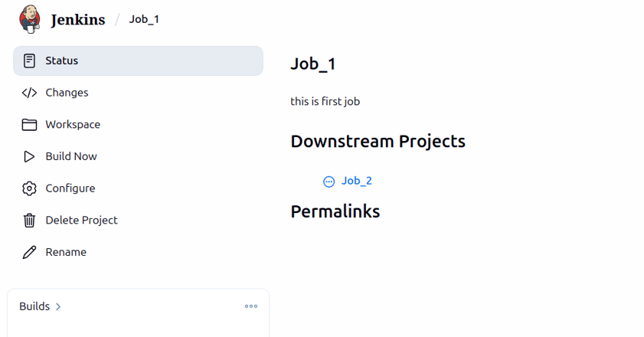Click the Downstream Projects heading

[378, 142]
